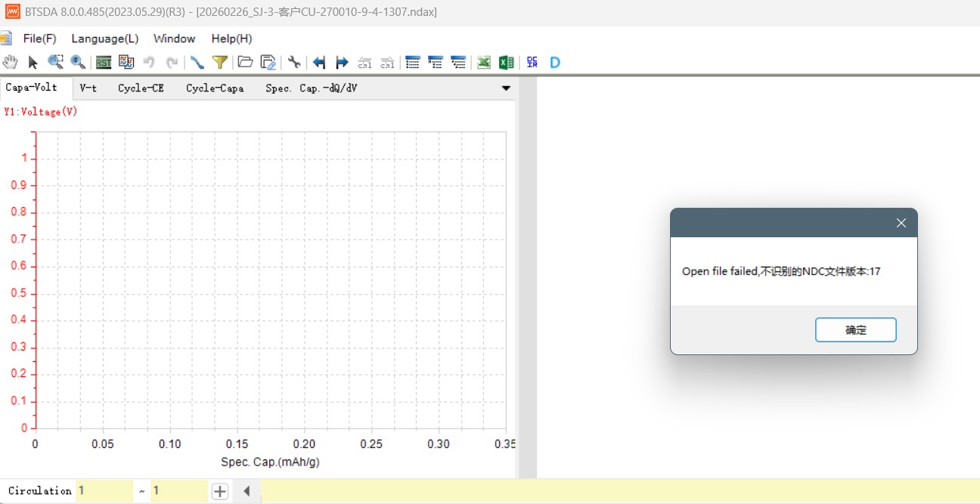Open the File(F) menu
The height and width of the screenshot is (504, 980).
point(39,39)
